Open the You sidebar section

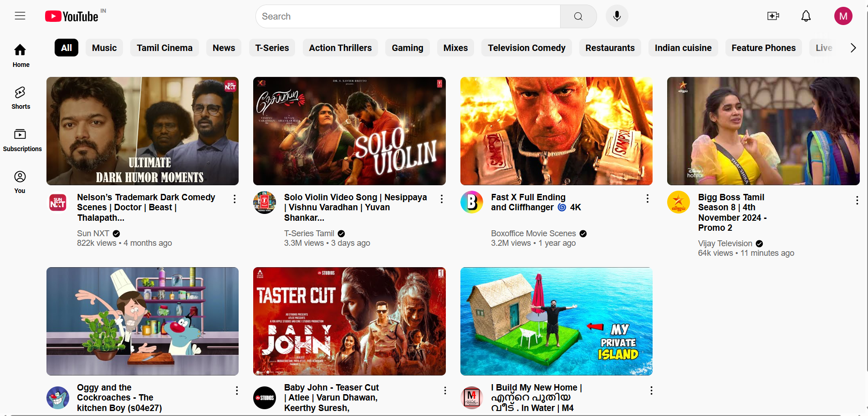point(20,182)
